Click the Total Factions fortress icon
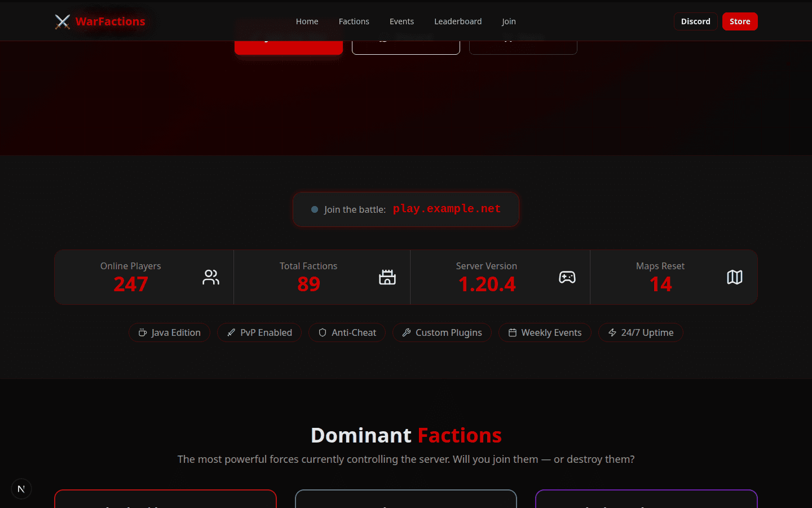The width and height of the screenshot is (812, 508). (x=387, y=277)
